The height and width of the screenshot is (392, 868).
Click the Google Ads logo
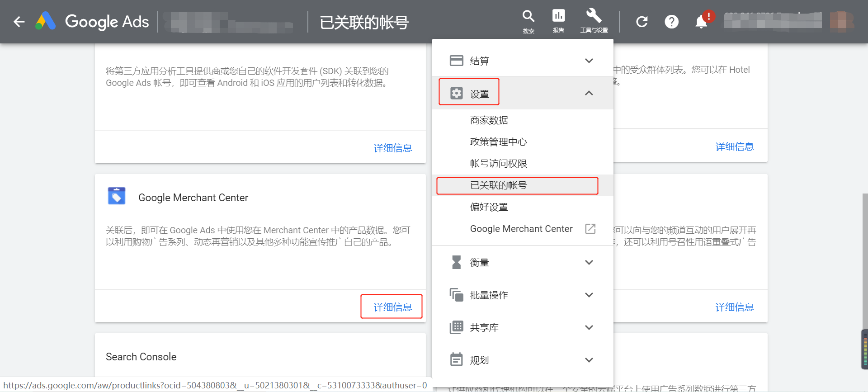[x=92, y=21]
